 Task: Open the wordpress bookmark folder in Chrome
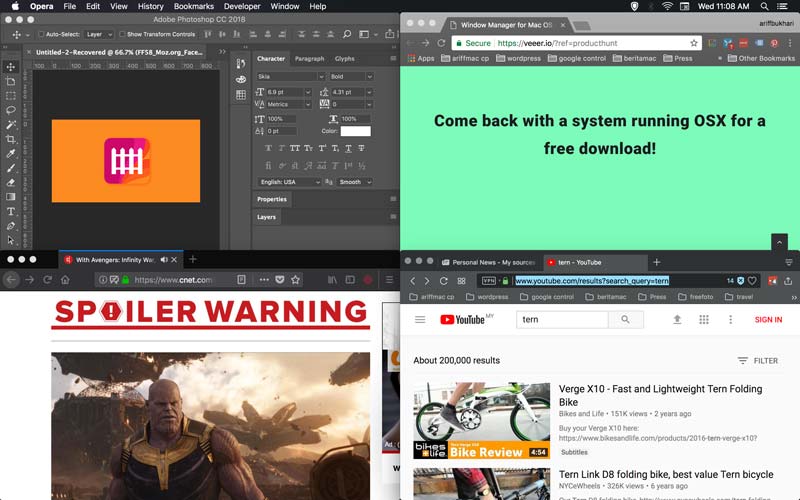(x=518, y=59)
